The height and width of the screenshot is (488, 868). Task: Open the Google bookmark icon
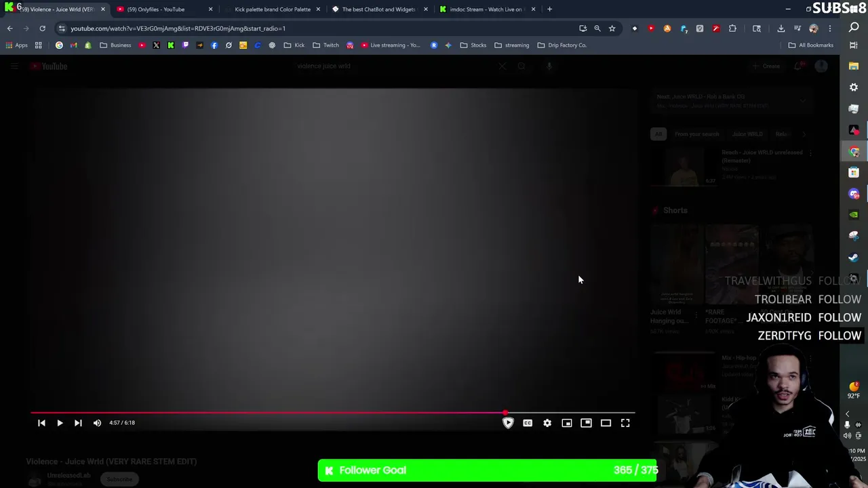tap(59, 45)
